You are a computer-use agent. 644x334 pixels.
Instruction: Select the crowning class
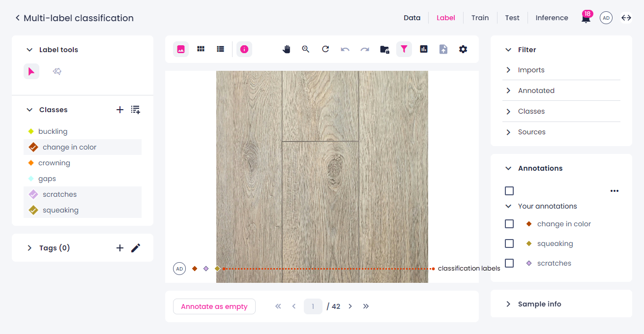(x=83, y=163)
